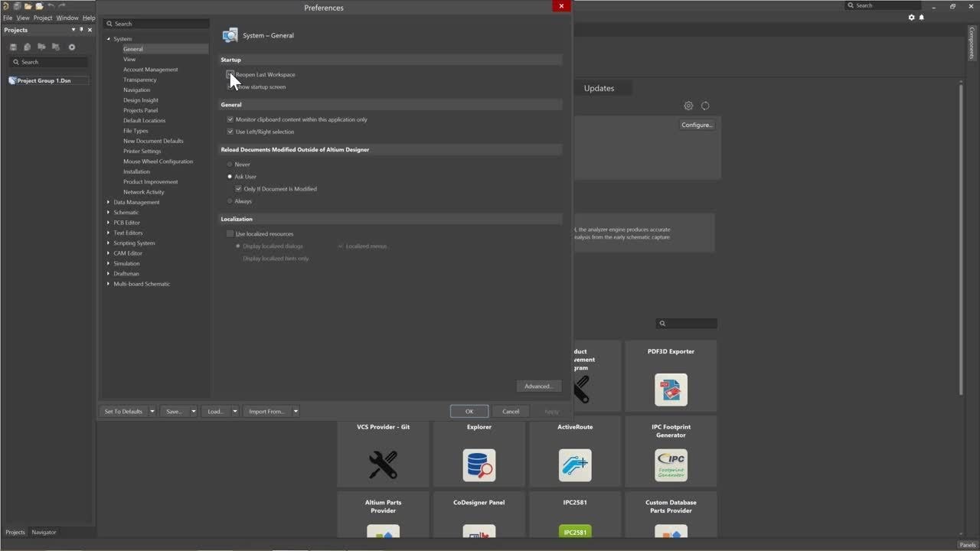Click the open folder icon in top toolbar
Viewport: 980px width, 551px height.
coord(28,6)
